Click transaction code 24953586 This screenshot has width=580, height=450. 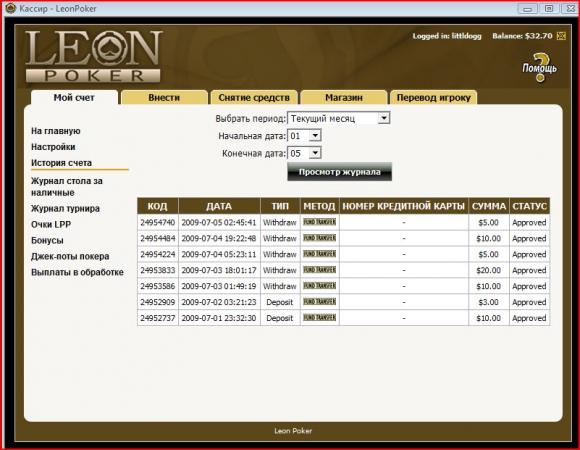pyautogui.click(x=158, y=286)
